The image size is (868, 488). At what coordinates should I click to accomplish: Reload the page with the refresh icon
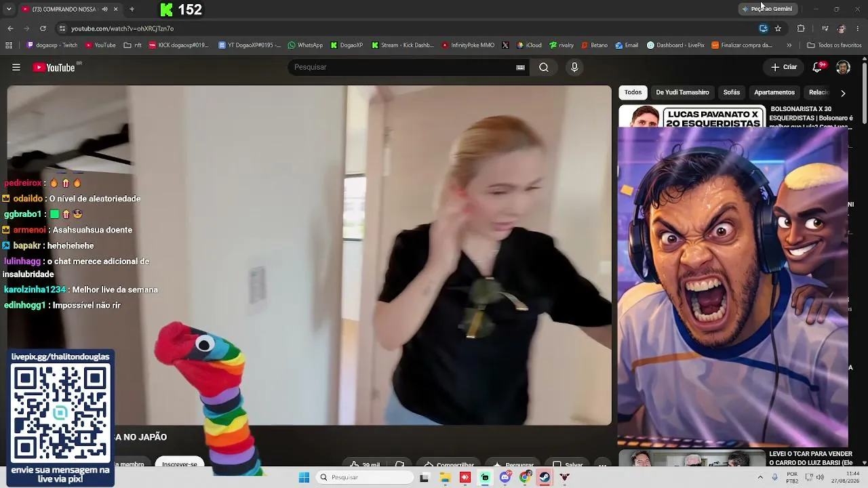[43, 28]
